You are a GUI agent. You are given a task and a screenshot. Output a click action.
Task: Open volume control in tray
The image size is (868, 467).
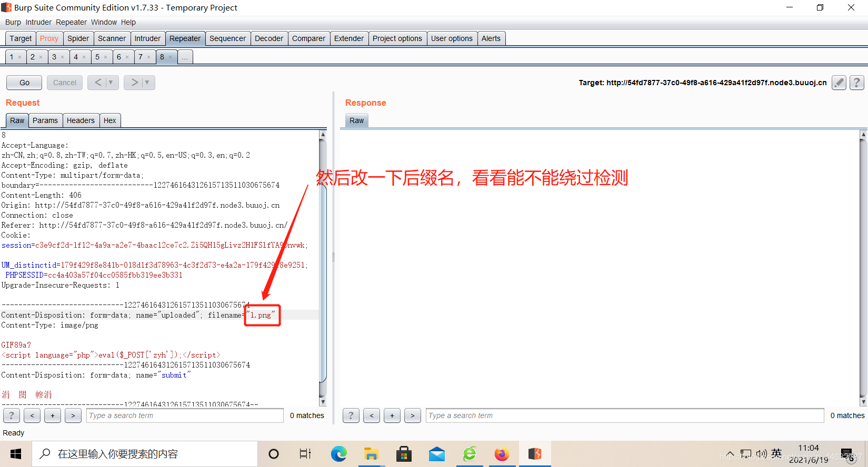761,454
